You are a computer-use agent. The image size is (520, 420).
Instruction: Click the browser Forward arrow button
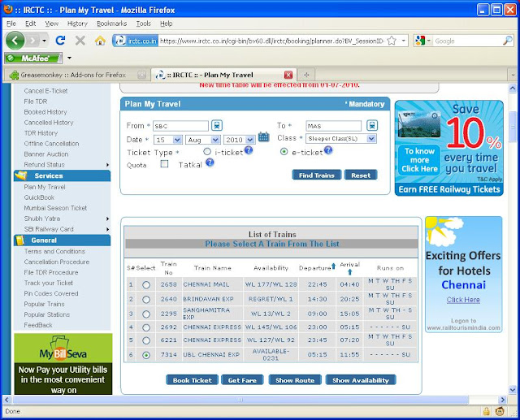click(x=32, y=41)
